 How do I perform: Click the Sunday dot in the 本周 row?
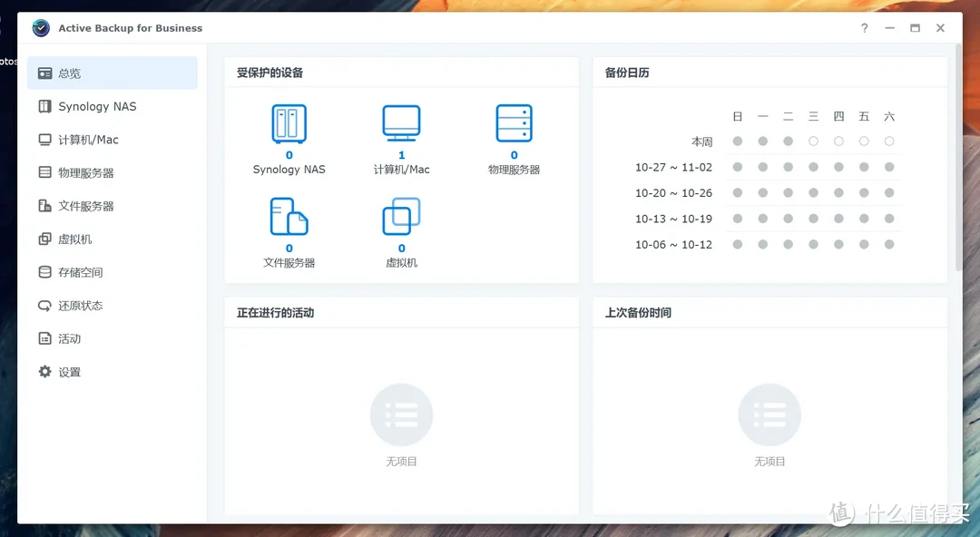[x=737, y=141]
